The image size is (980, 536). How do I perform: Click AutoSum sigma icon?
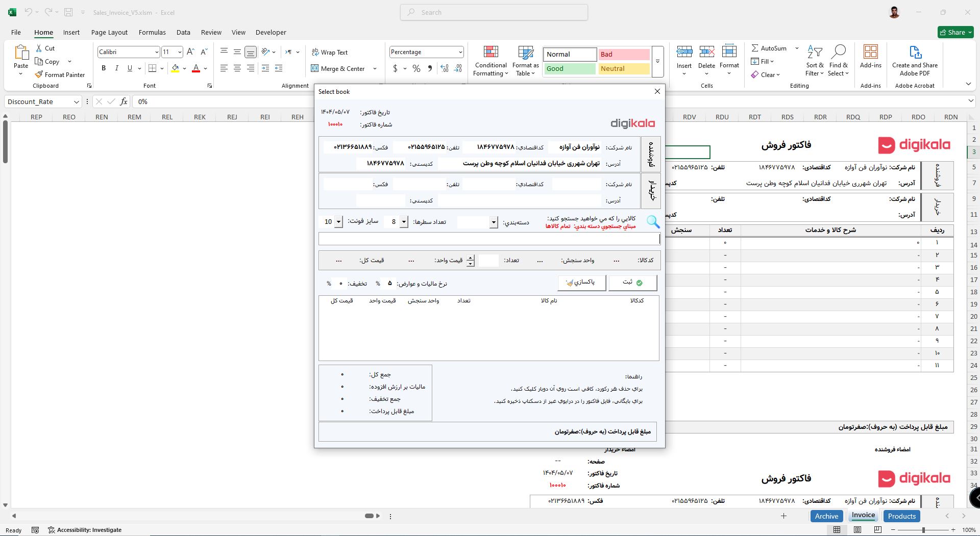[x=755, y=48]
